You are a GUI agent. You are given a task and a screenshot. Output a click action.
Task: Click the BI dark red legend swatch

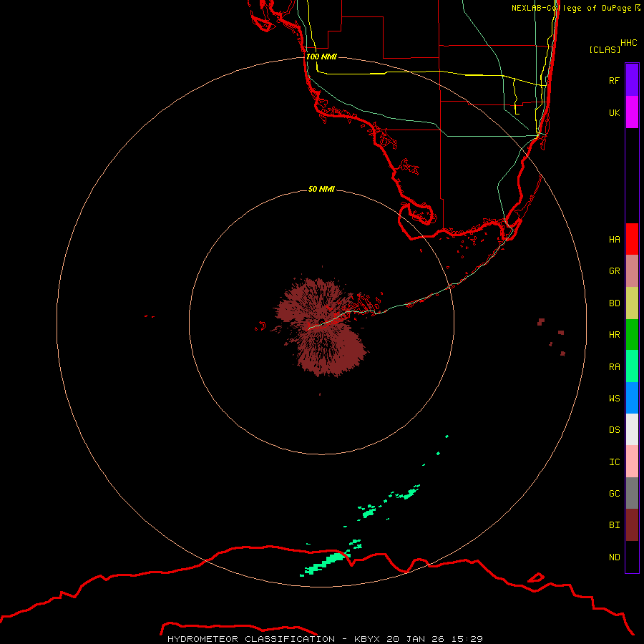tap(632, 525)
